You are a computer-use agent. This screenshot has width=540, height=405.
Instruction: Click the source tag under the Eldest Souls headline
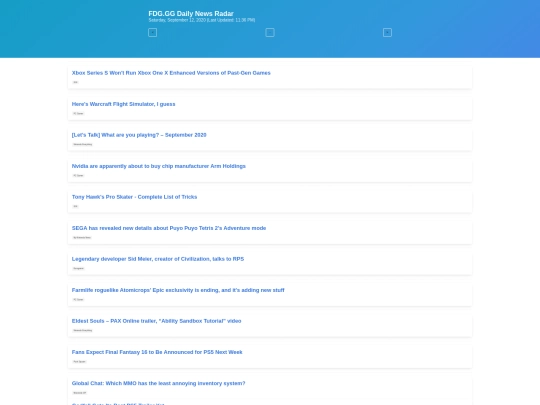[83, 330]
